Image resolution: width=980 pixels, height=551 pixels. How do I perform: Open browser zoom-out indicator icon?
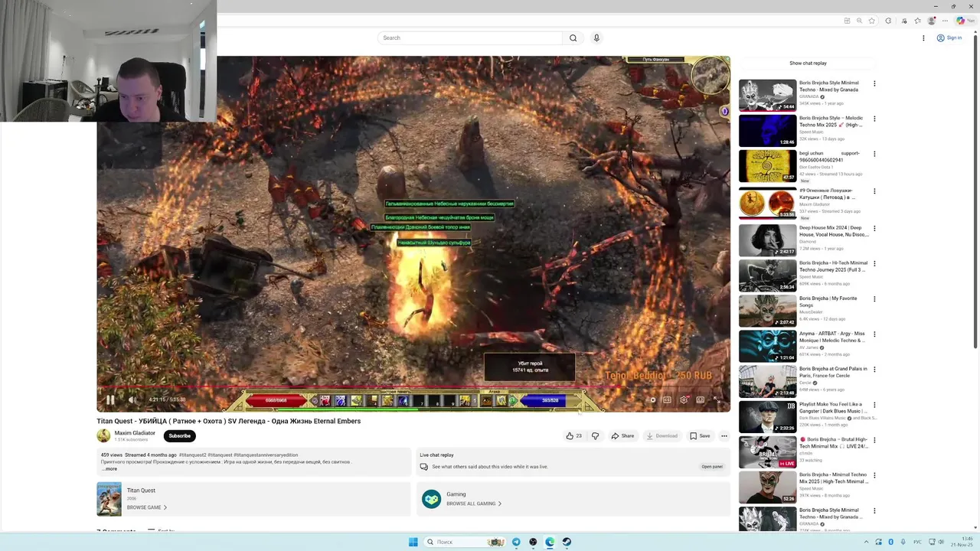pyautogui.click(x=859, y=21)
